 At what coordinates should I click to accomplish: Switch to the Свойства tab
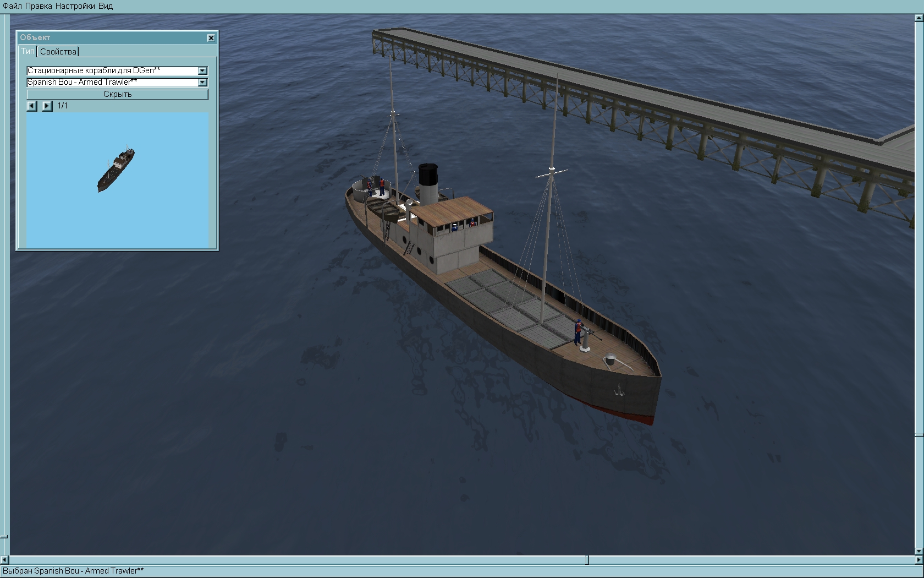pos(58,52)
